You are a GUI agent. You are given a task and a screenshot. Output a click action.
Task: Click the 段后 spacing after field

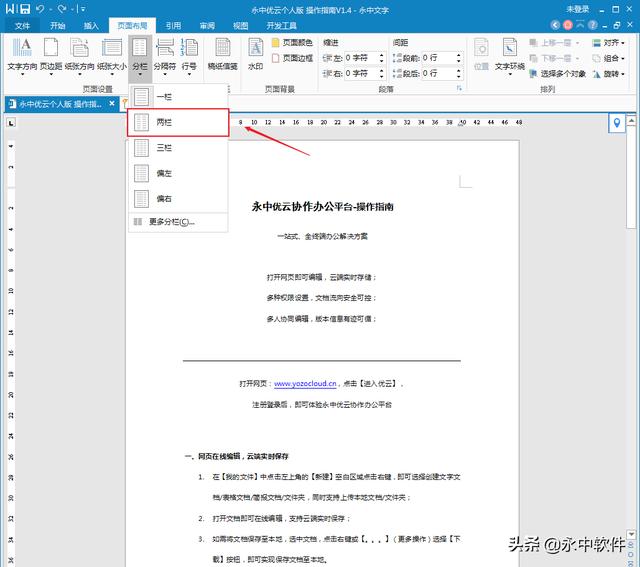point(438,73)
